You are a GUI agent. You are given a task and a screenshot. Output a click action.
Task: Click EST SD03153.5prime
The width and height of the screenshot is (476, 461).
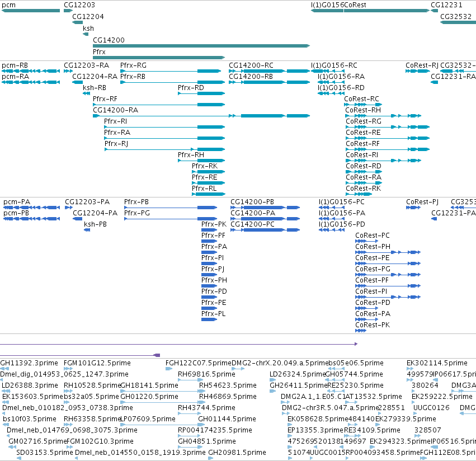tap(19, 458)
